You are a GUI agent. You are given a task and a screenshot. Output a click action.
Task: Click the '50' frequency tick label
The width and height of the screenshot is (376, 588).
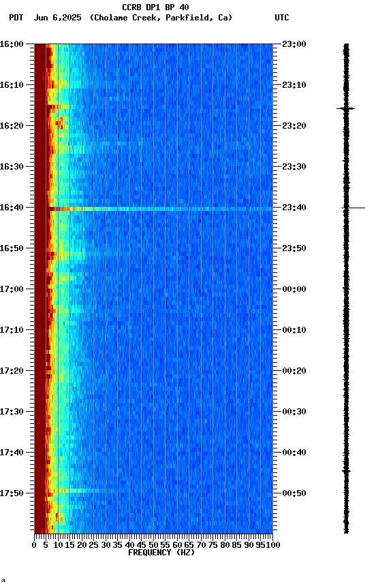tap(153, 545)
